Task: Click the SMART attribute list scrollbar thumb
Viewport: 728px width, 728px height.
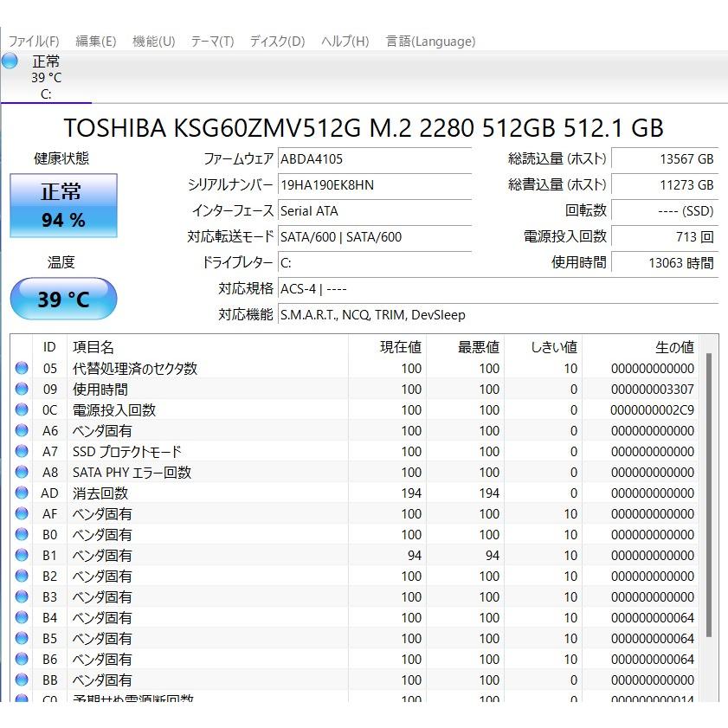Action: coord(708,495)
